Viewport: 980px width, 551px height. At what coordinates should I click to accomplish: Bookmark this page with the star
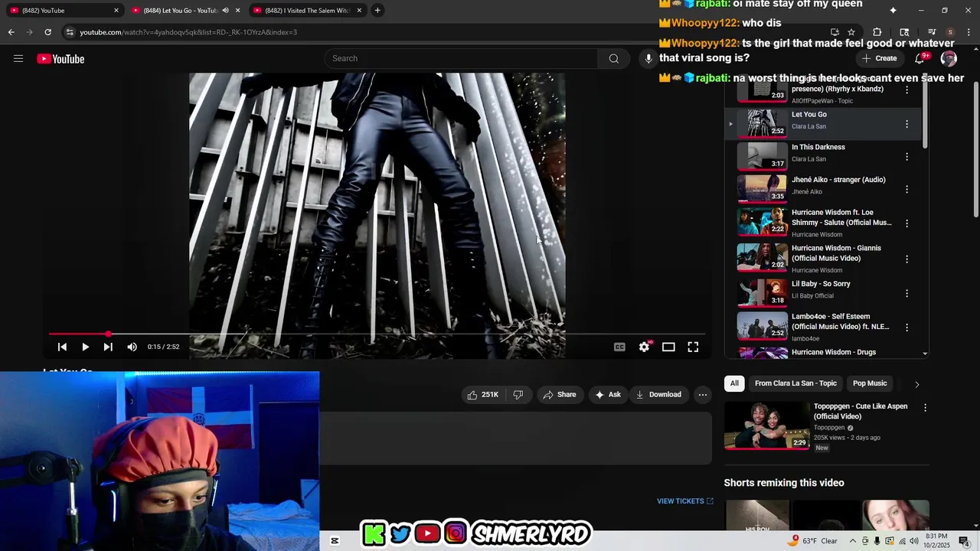click(851, 32)
